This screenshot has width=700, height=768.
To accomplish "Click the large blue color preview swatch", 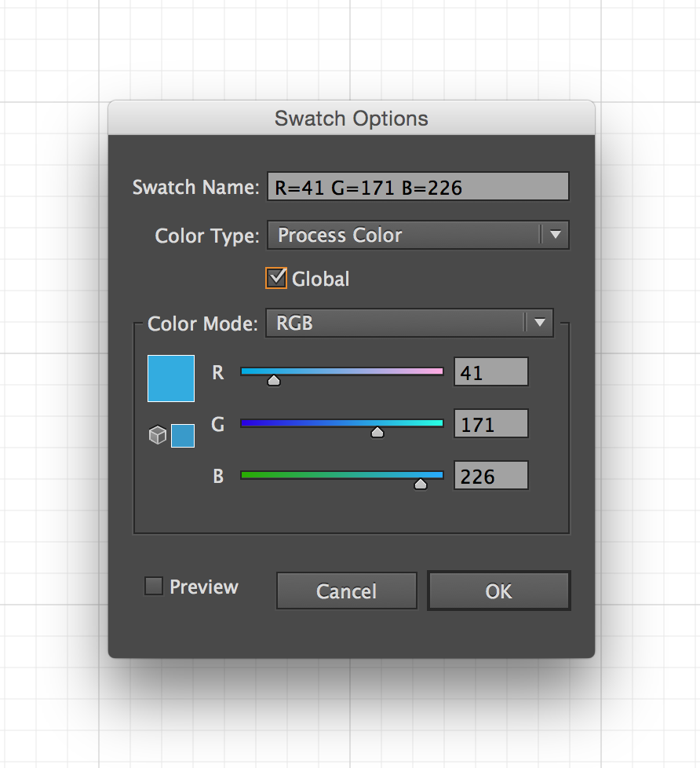I will [171, 379].
